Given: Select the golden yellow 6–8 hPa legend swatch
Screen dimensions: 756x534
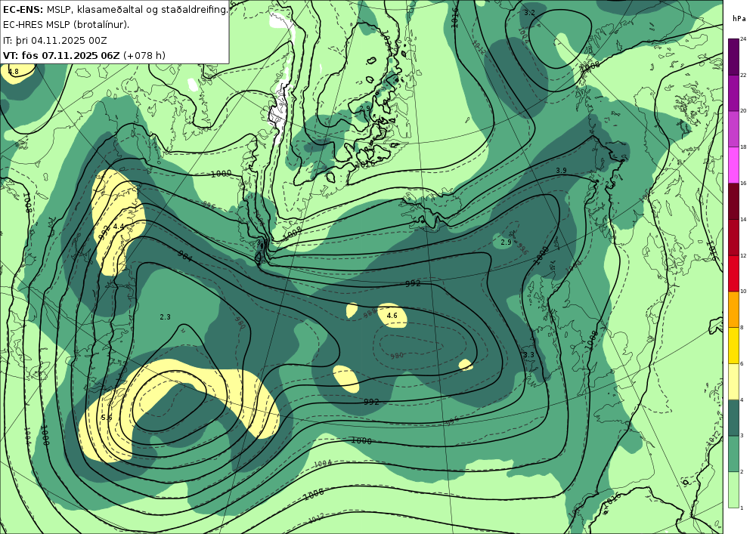Looking at the screenshot, I should (x=733, y=345).
